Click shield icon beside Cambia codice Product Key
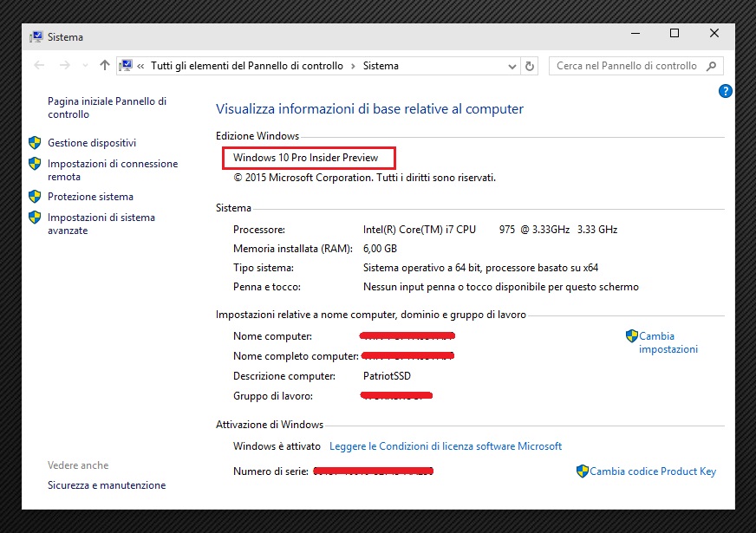756x533 pixels. [583, 471]
